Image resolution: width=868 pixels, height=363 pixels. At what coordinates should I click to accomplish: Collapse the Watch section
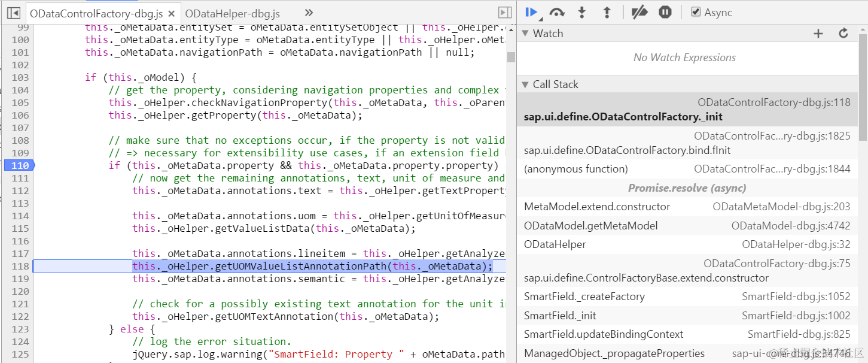(525, 34)
